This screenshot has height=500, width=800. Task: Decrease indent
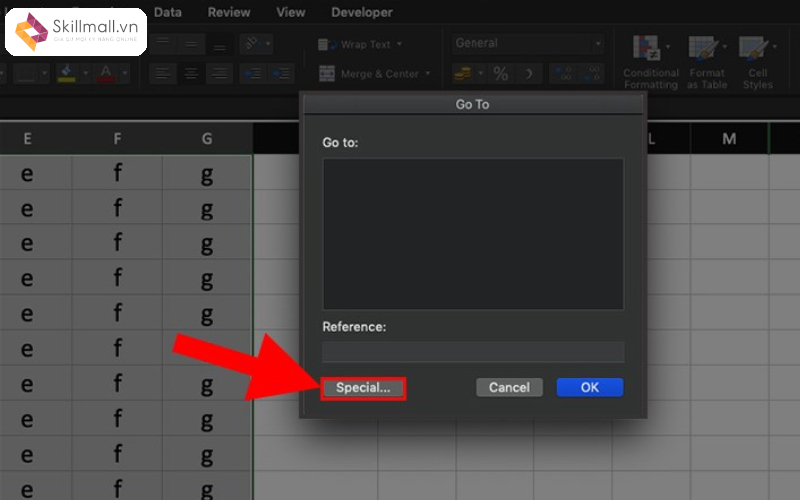click(x=253, y=74)
